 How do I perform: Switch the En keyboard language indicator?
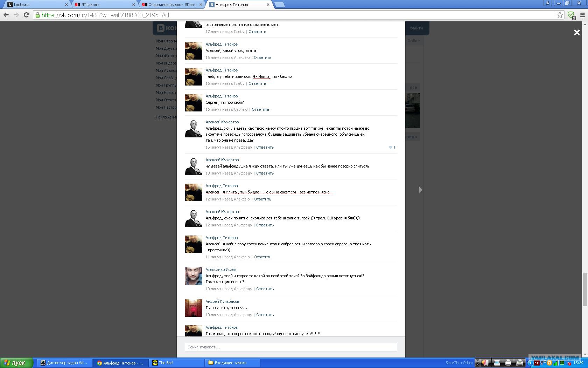[x=537, y=363]
